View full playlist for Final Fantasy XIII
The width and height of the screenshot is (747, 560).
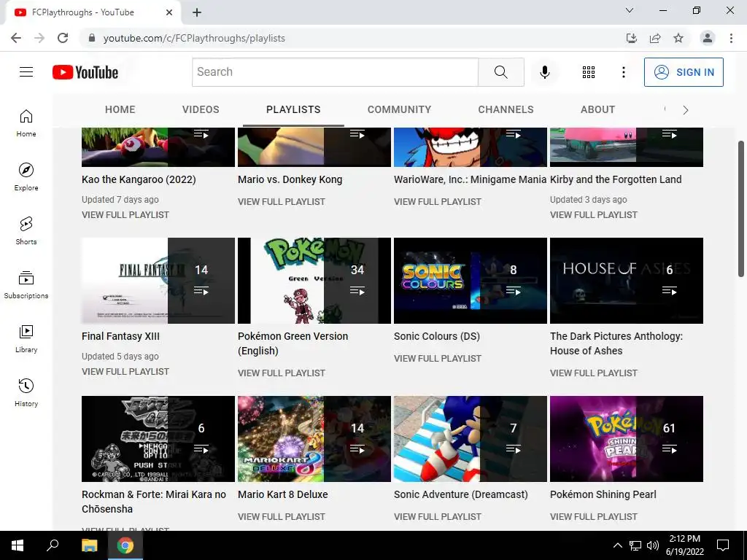[125, 371]
